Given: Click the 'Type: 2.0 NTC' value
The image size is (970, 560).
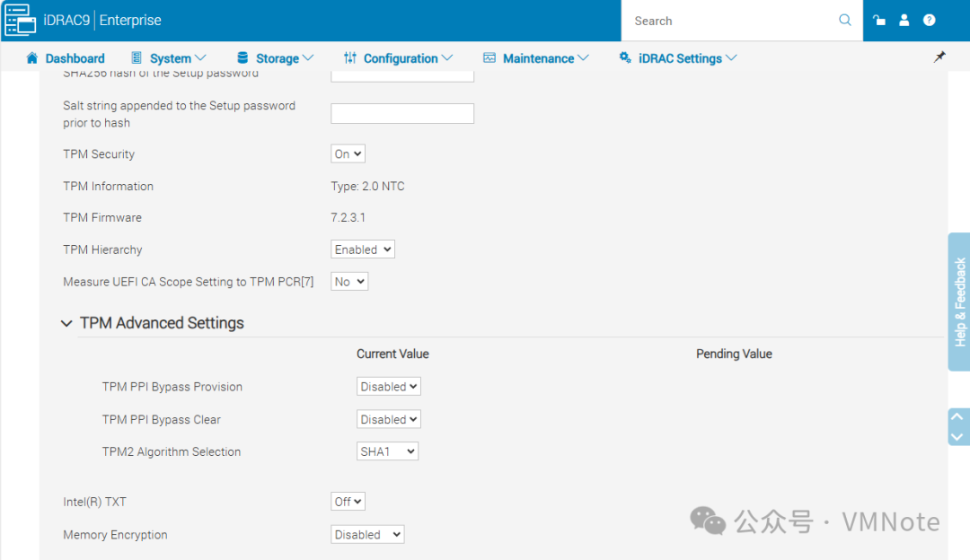Looking at the screenshot, I should point(367,186).
